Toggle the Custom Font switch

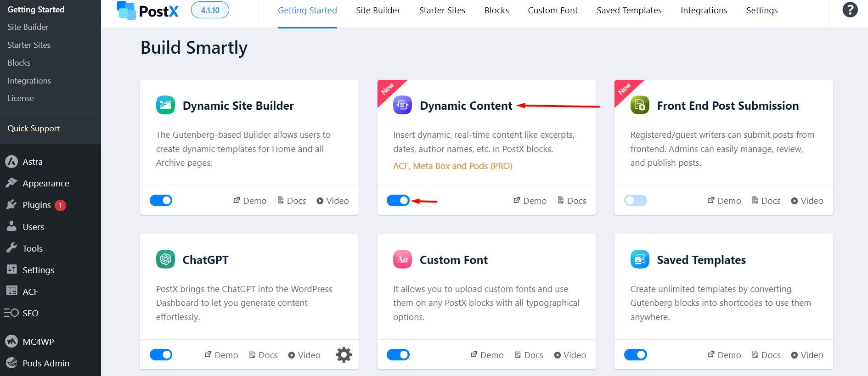(x=398, y=354)
